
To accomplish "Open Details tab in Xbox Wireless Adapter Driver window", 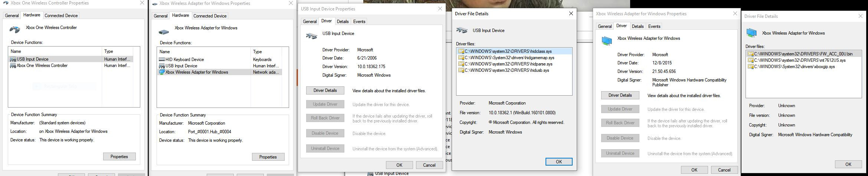I will click(x=638, y=26).
